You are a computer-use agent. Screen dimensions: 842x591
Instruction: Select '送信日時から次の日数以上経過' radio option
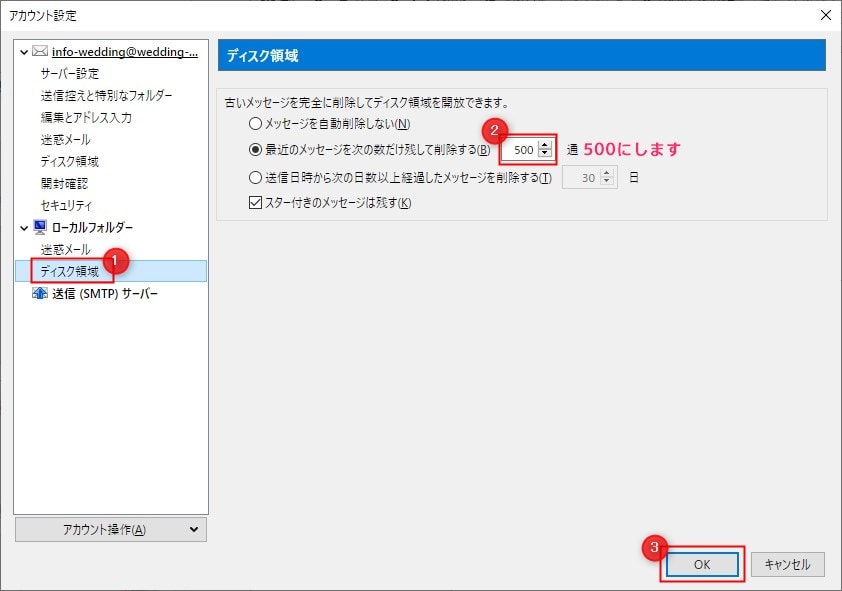(x=255, y=178)
